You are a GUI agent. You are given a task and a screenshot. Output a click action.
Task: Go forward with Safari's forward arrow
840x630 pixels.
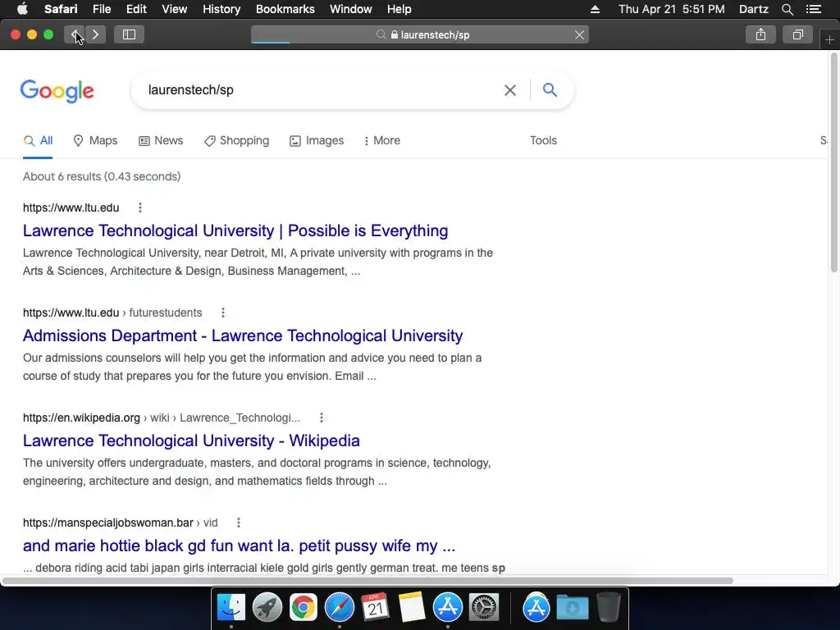[x=95, y=34]
